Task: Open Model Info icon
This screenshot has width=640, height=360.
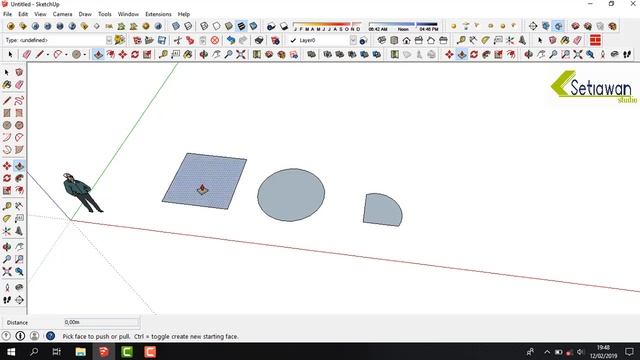Action: point(276,40)
